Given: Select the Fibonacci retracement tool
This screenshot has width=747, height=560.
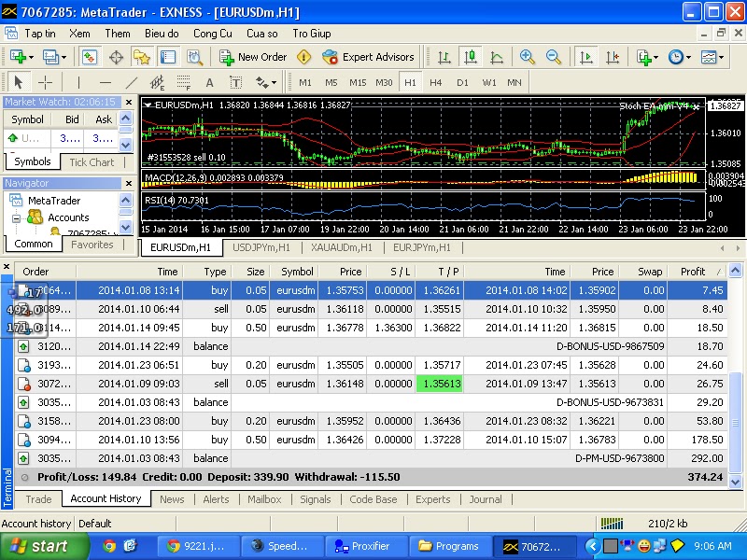Looking at the screenshot, I should tap(184, 82).
